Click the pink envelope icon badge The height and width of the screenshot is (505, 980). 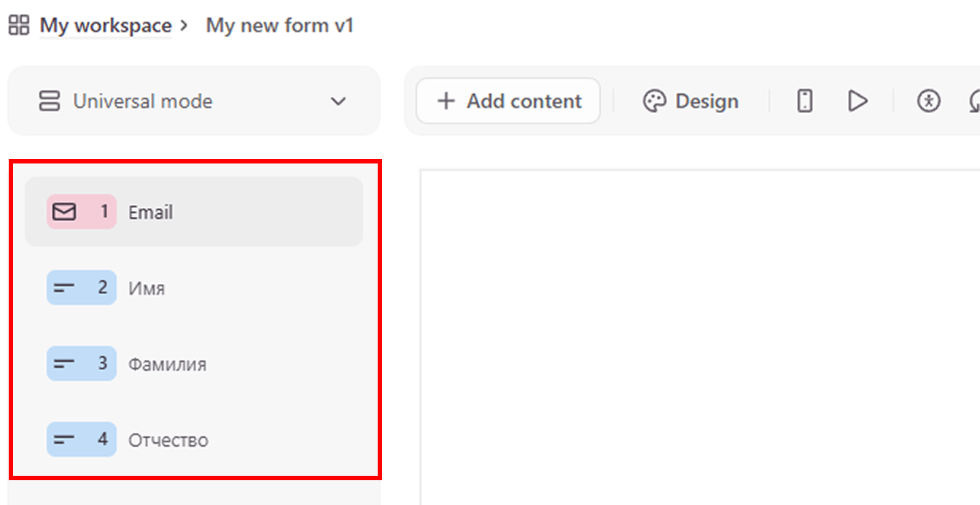click(x=65, y=212)
